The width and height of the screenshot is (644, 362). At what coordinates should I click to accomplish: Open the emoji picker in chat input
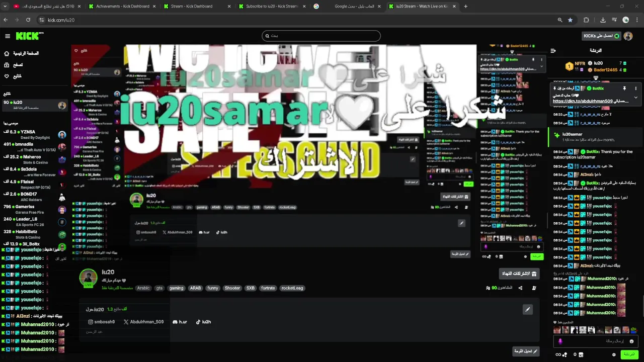632,341
